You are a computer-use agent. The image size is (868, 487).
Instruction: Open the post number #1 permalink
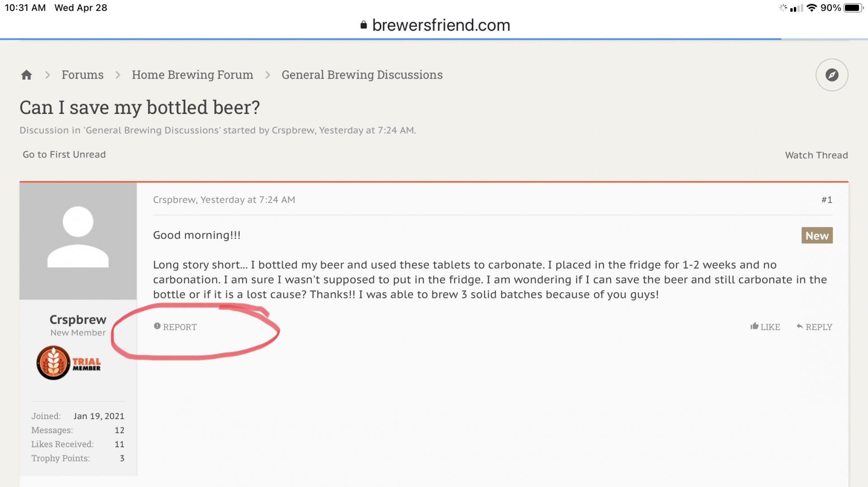(826, 199)
